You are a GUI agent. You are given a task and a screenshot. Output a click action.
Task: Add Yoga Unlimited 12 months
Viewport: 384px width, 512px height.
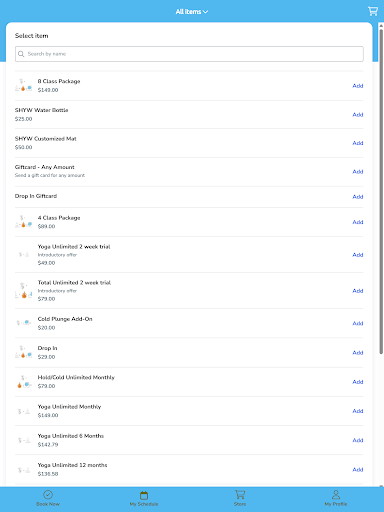click(358, 470)
